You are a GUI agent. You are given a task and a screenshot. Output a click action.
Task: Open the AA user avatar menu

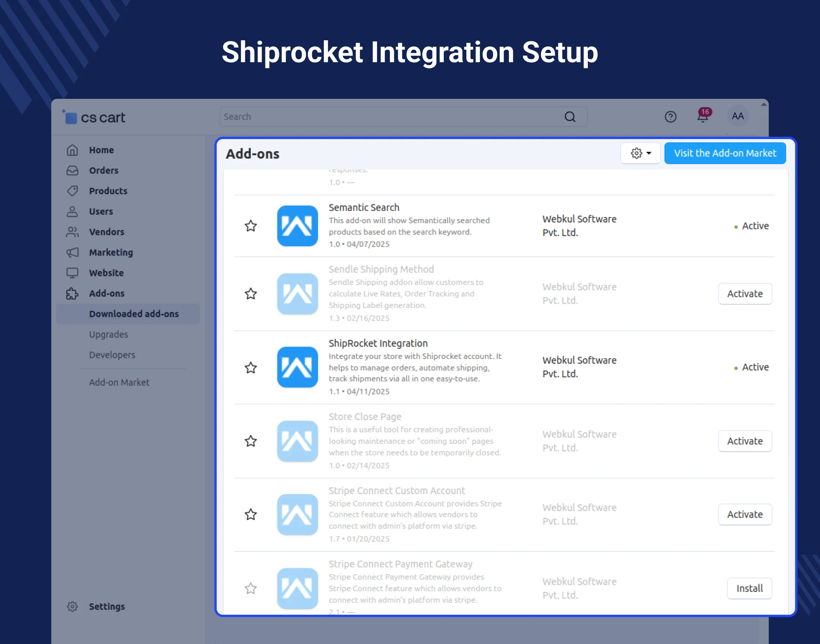pyautogui.click(x=737, y=116)
